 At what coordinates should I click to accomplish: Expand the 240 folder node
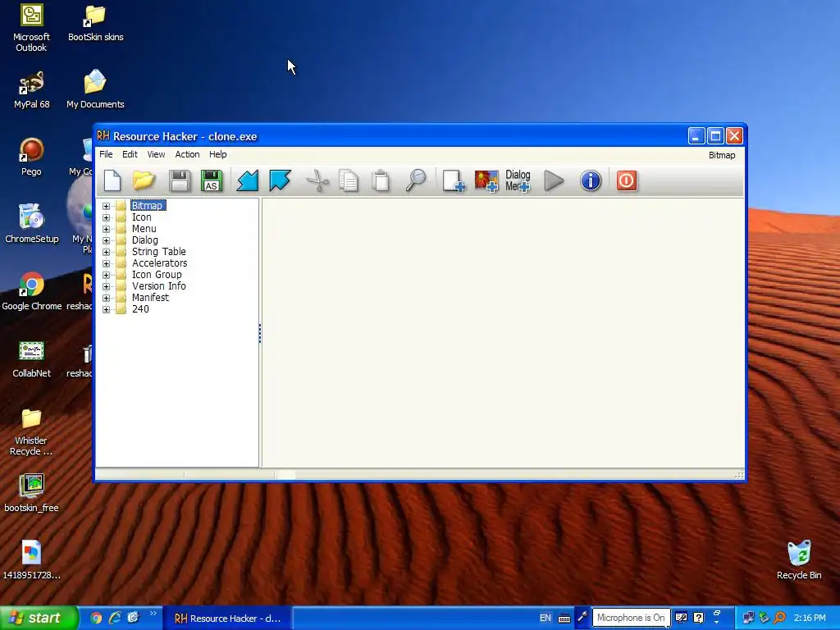(x=106, y=309)
